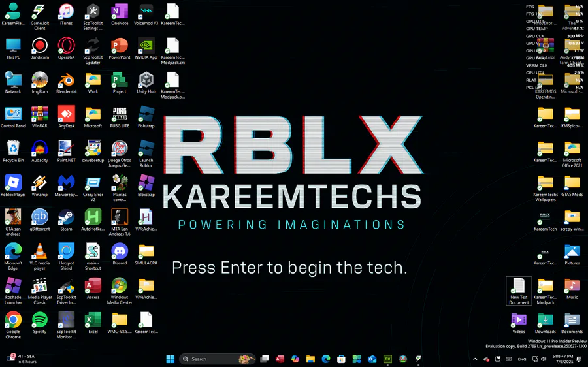Open OneNote desktop shortcut

pyautogui.click(x=120, y=14)
